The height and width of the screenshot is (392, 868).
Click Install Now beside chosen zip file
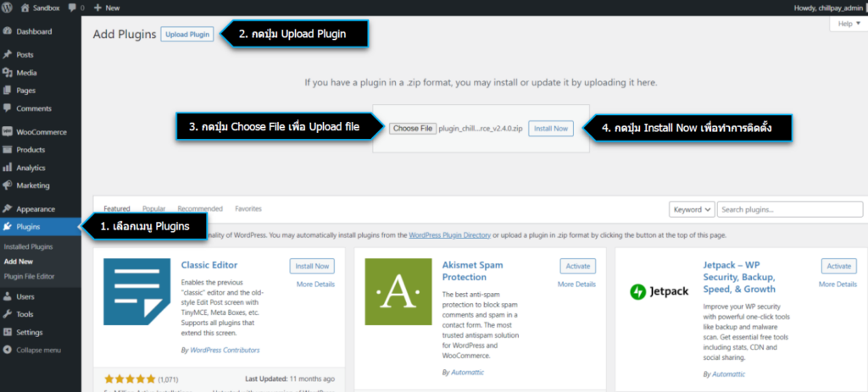(551, 129)
